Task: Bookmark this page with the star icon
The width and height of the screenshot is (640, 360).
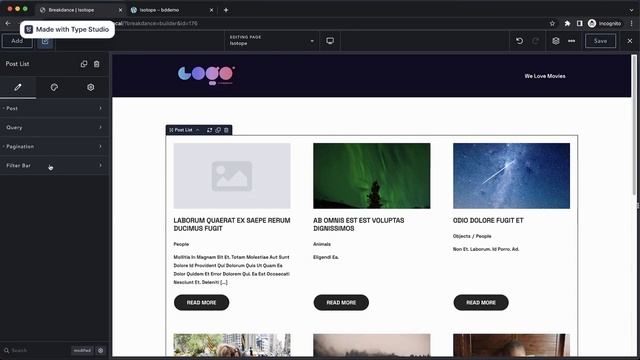Action: (552, 24)
